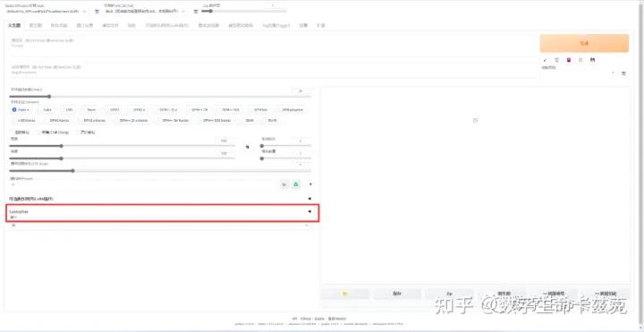
Task: Send result to inpaint button
Action: [x=554, y=294]
